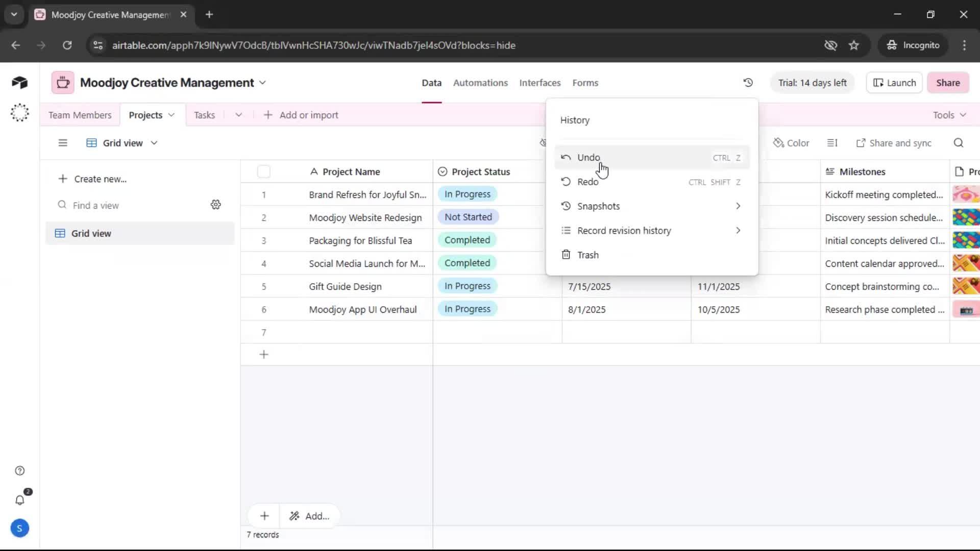Open Share and sync options
Image resolution: width=980 pixels, height=551 pixels.
pyautogui.click(x=894, y=143)
